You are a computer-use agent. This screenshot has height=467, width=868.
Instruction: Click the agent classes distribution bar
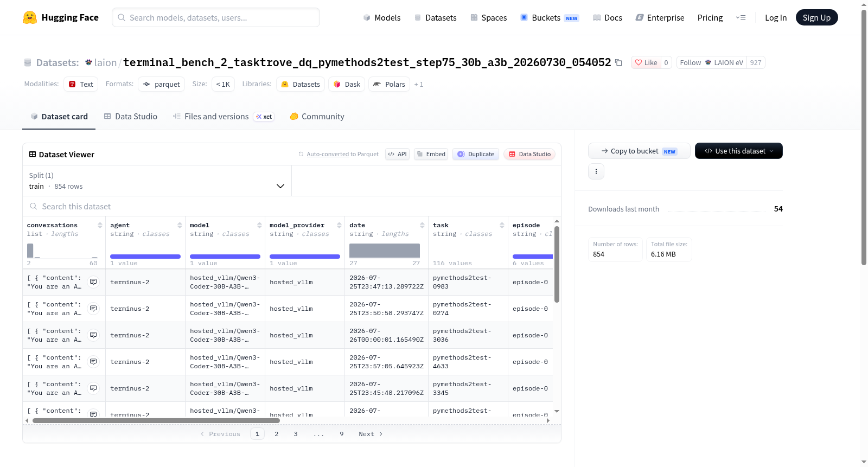pyautogui.click(x=145, y=257)
